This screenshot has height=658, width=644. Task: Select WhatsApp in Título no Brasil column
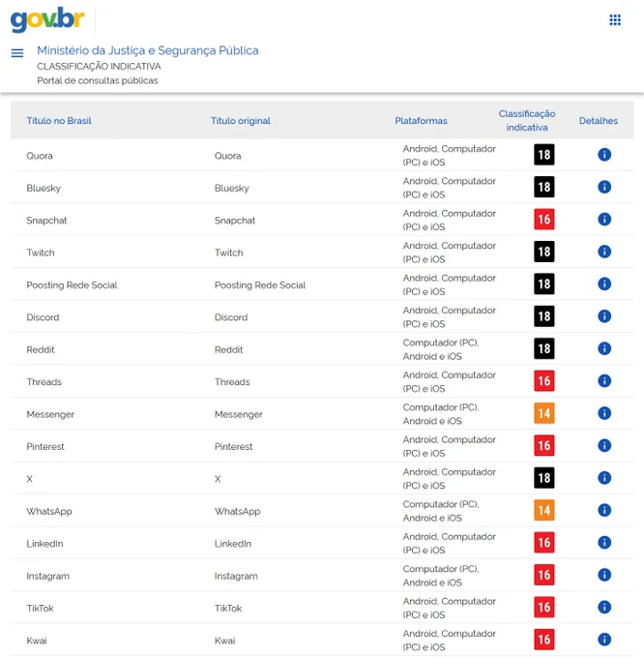click(49, 512)
